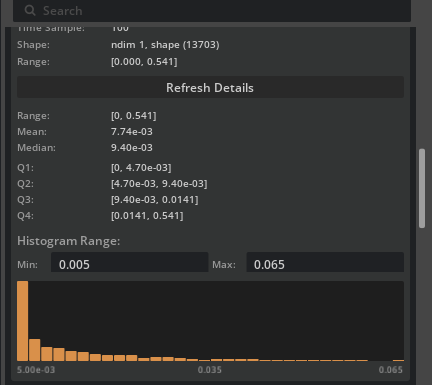Click the vertical scrollbar thumb
Viewport: 432px width, 385px height.
coord(422,189)
